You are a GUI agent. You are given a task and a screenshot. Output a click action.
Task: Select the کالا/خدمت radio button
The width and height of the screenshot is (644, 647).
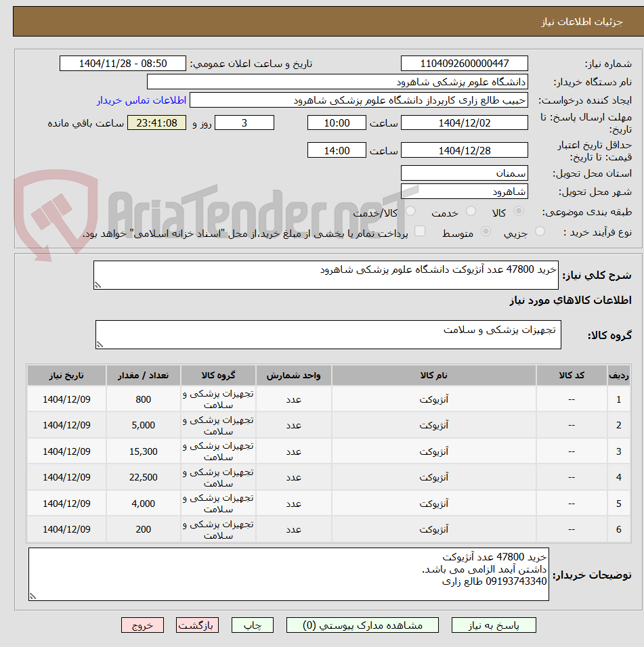coord(410,211)
